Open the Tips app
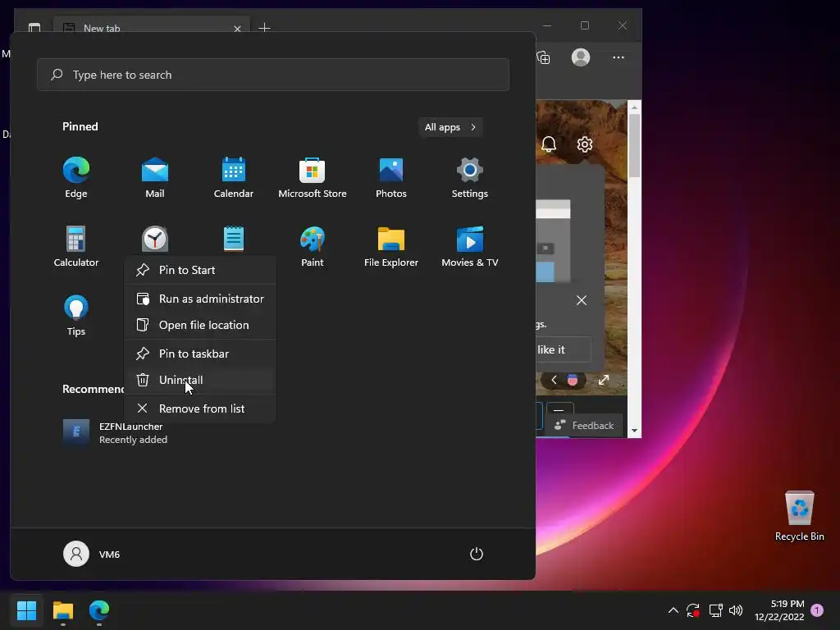Image resolution: width=840 pixels, height=630 pixels. 76,316
